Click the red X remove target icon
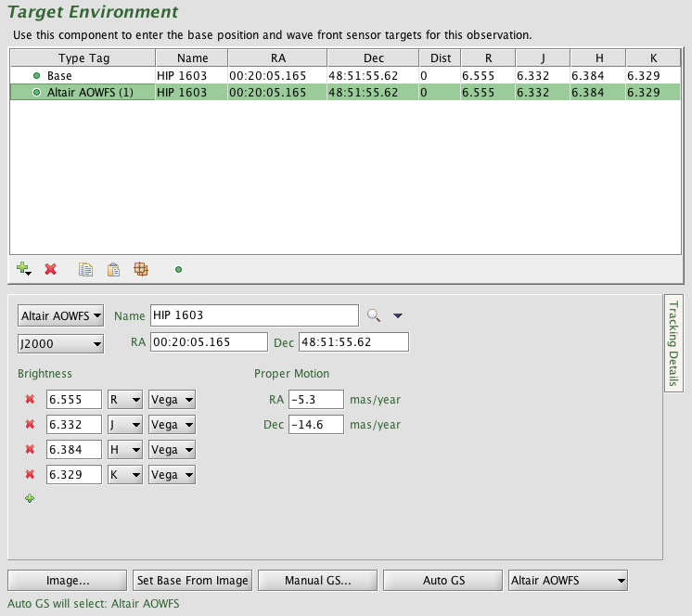The height and width of the screenshot is (616, 692). (51, 269)
